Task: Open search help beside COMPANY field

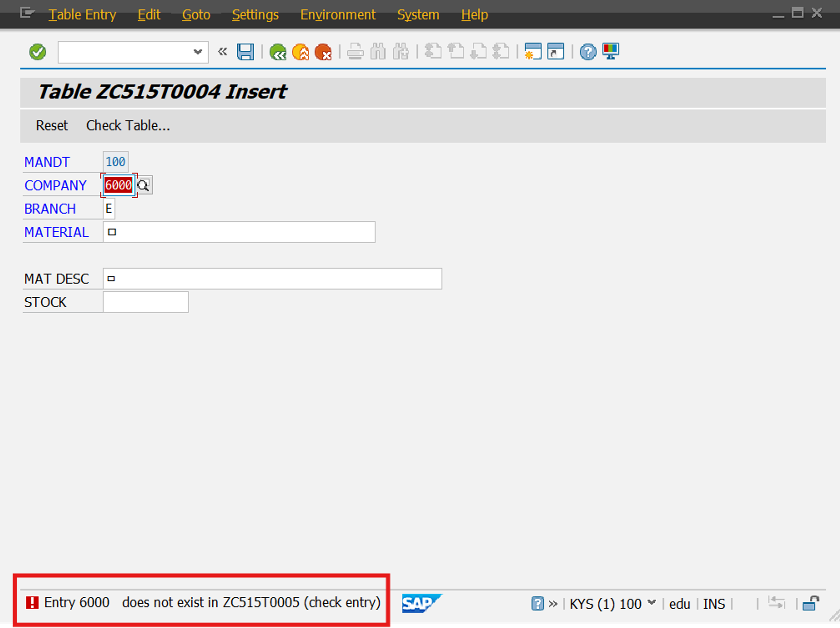Action: pos(144,185)
